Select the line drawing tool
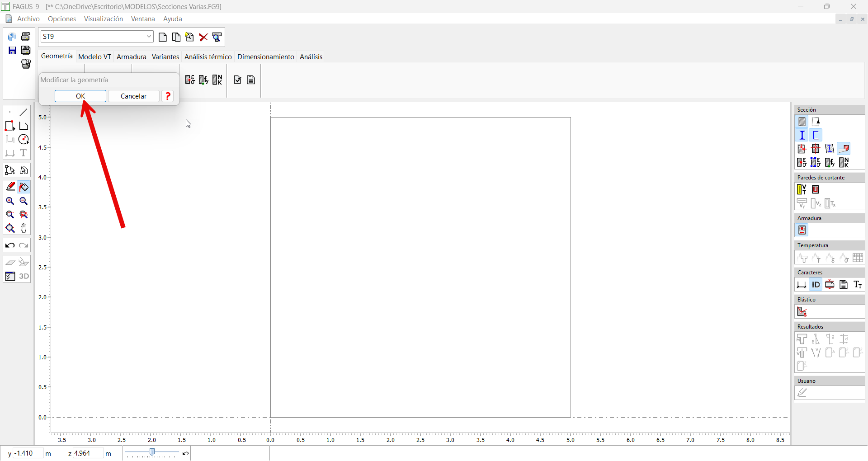 24,112
